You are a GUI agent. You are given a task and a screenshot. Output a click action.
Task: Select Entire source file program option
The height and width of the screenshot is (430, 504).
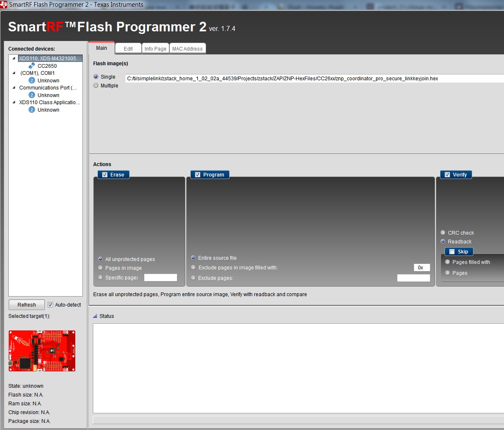[x=193, y=258]
